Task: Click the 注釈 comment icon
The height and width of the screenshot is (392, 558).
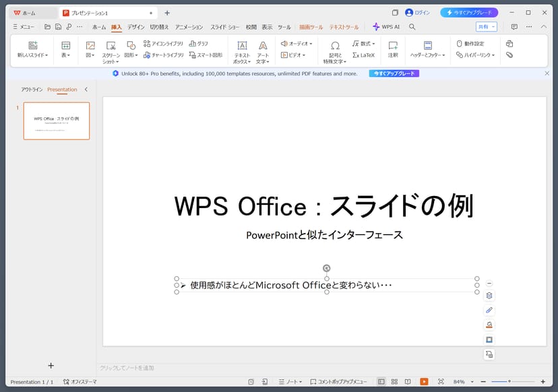Action: (x=393, y=46)
